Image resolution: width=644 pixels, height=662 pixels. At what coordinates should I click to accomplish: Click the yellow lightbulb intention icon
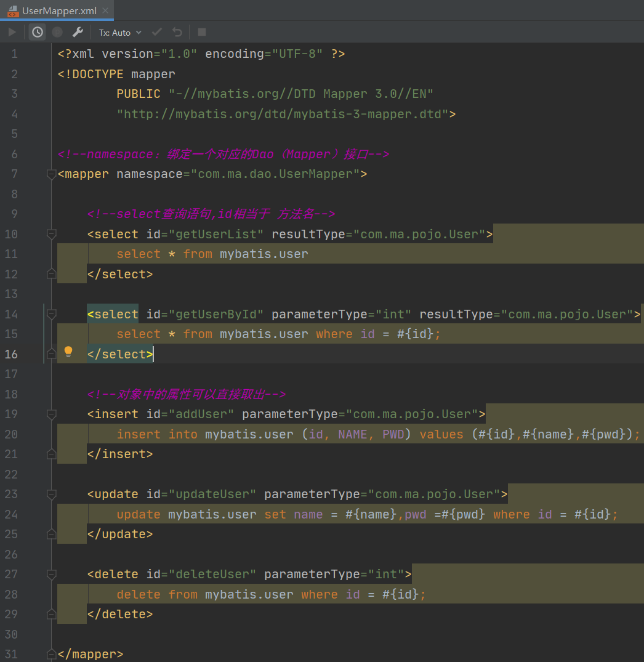[x=68, y=352]
